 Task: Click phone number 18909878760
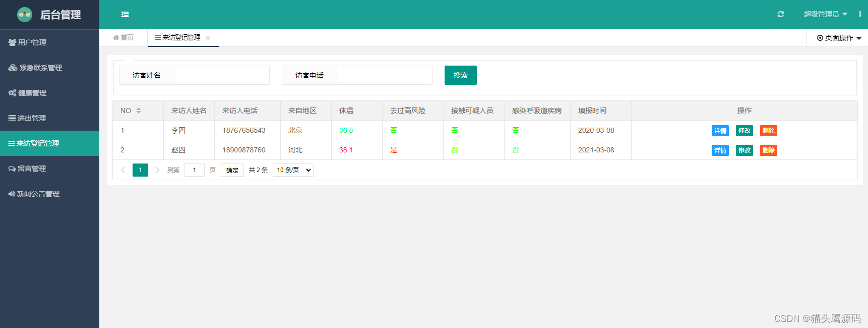[x=244, y=150]
